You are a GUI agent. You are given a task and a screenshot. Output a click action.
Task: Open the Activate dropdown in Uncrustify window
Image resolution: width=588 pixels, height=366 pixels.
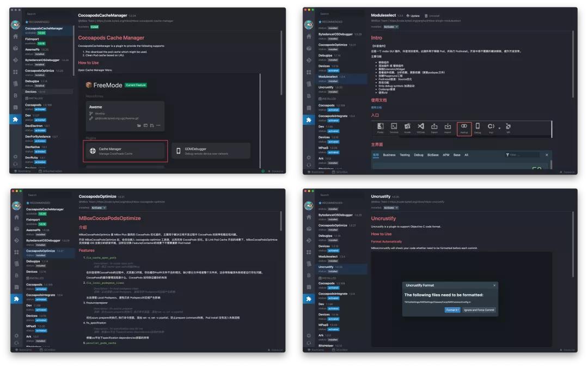391,208
